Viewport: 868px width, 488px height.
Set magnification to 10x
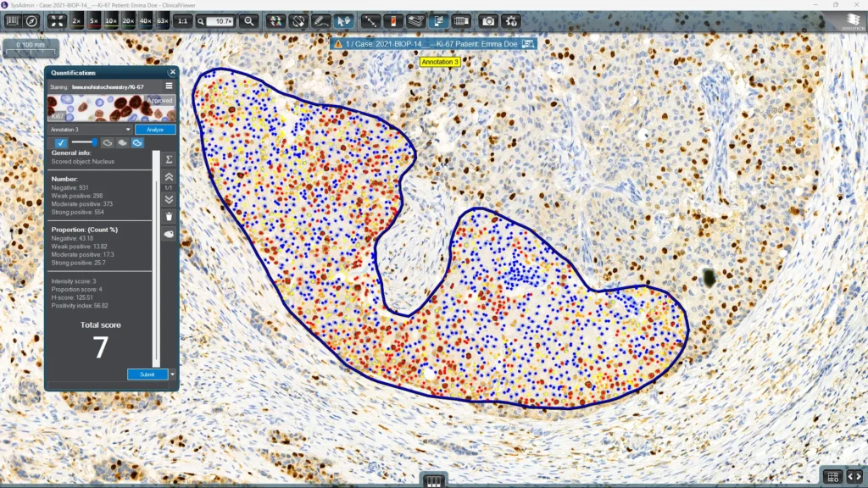(x=111, y=21)
